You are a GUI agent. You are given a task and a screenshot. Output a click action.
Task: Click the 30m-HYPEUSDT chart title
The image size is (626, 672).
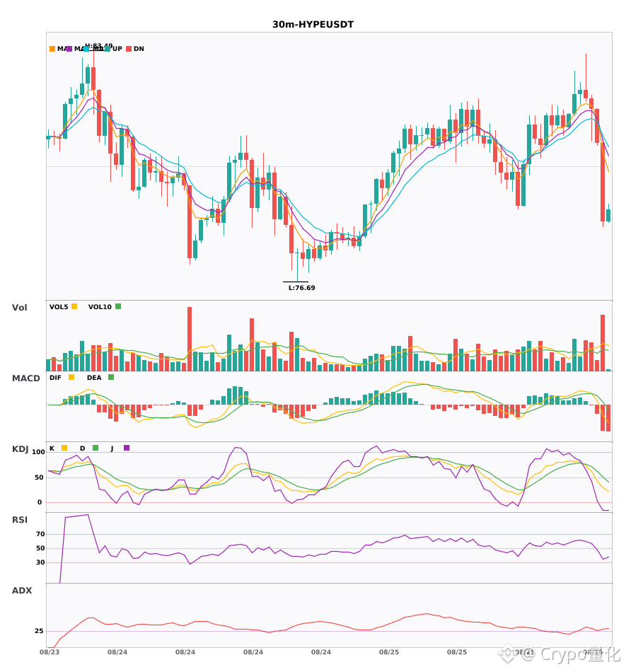(x=313, y=25)
